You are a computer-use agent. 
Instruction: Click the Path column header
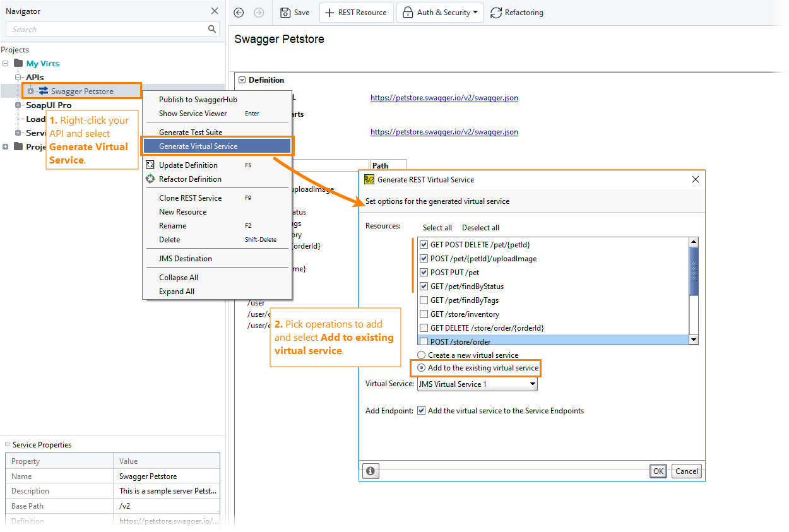388,166
